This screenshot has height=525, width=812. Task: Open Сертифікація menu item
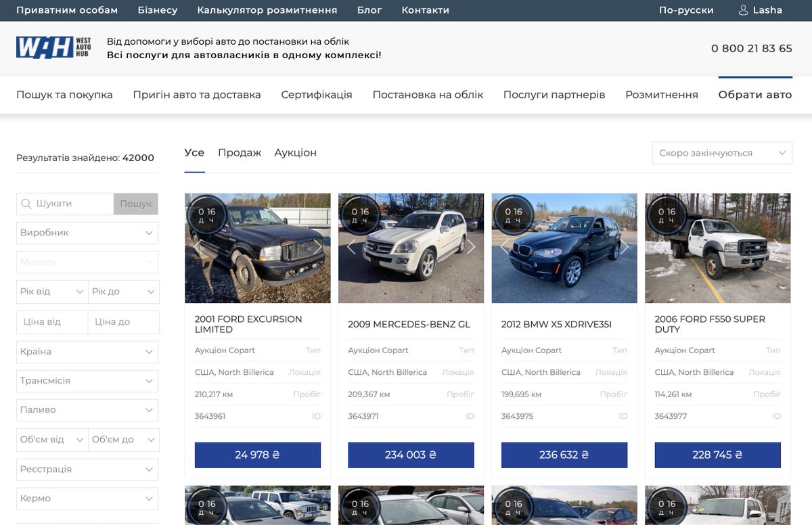[x=317, y=95]
